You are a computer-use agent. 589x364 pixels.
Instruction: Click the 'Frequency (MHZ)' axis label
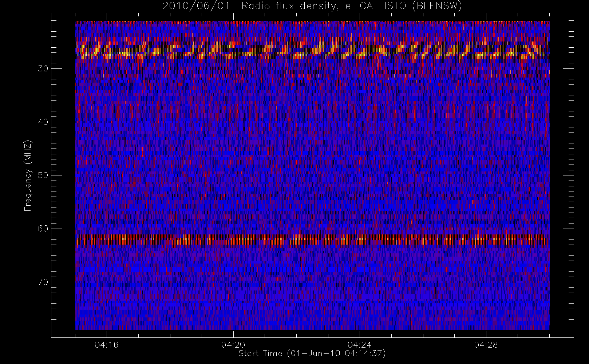pos(28,175)
